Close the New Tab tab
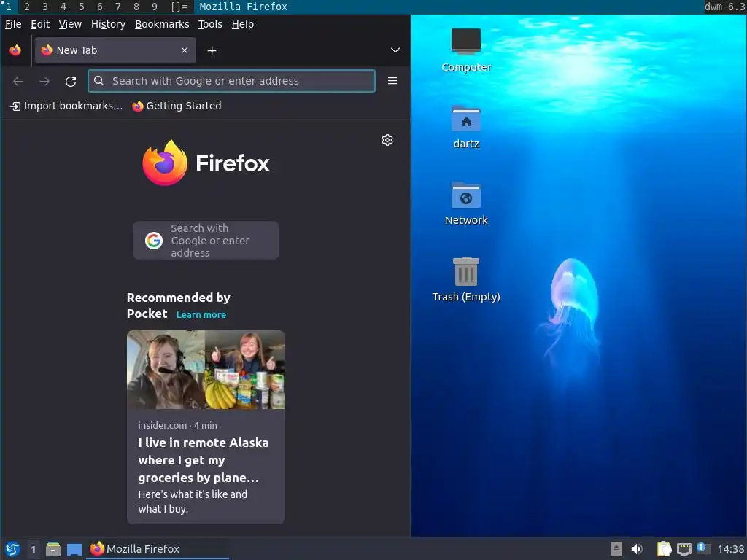The height and width of the screenshot is (560, 747). click(185, 50)
